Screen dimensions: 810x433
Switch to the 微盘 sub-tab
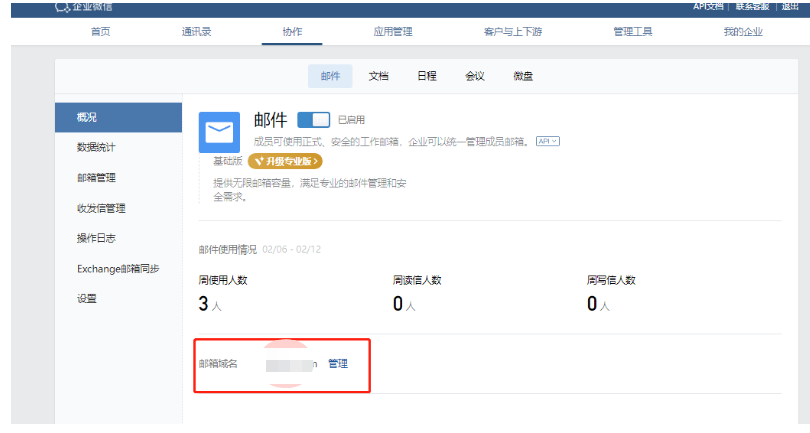(523, 76)
